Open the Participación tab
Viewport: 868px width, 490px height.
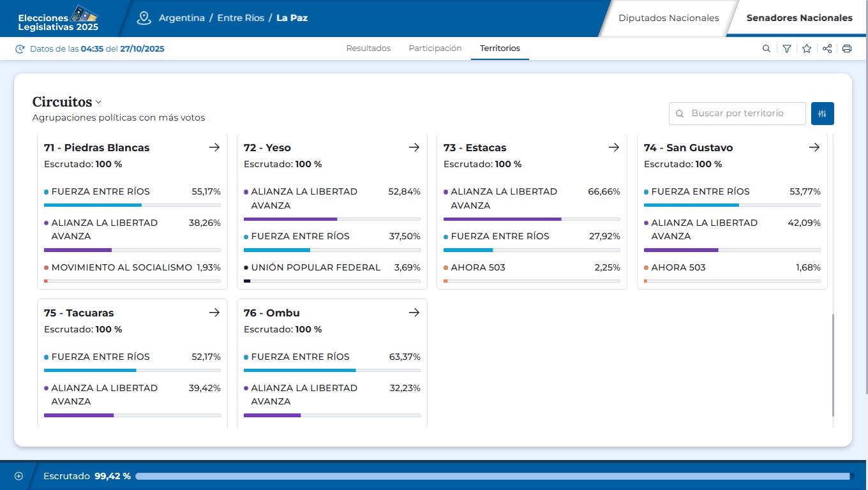click(435, 48)
